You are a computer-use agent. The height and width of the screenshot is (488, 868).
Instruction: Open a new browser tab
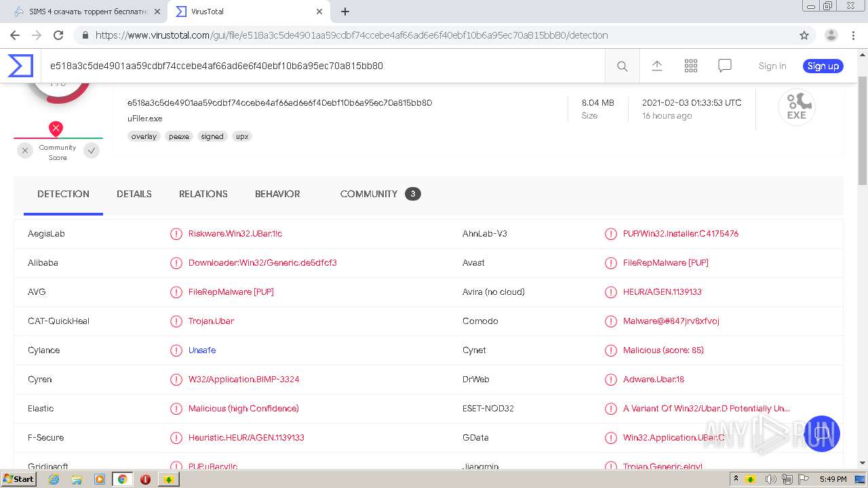344,12
